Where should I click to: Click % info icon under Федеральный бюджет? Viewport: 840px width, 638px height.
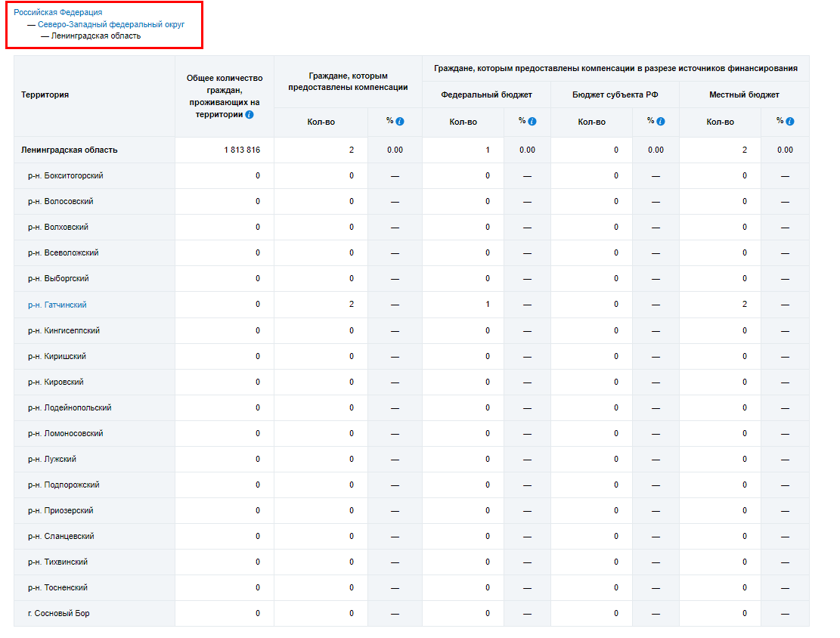[x=532, y=122]
